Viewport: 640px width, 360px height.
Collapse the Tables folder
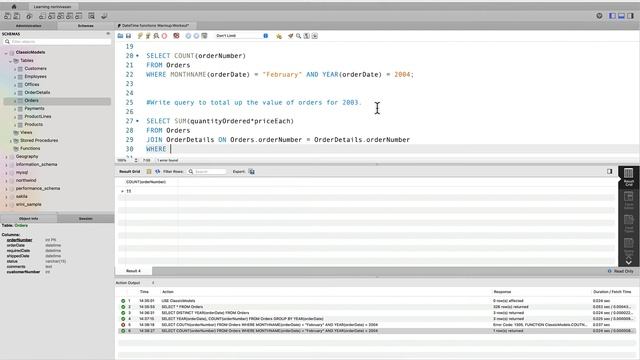pyautogui.click(x=10, y=61)
